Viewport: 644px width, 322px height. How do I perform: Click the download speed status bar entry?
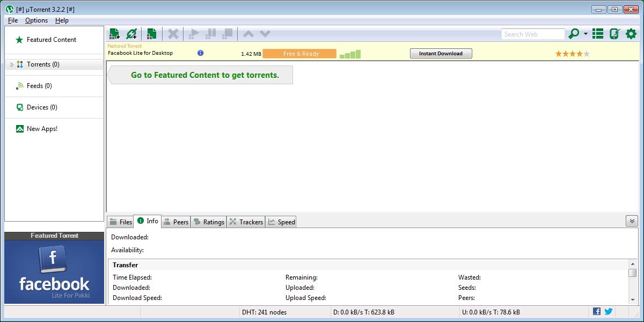[363, 312]
